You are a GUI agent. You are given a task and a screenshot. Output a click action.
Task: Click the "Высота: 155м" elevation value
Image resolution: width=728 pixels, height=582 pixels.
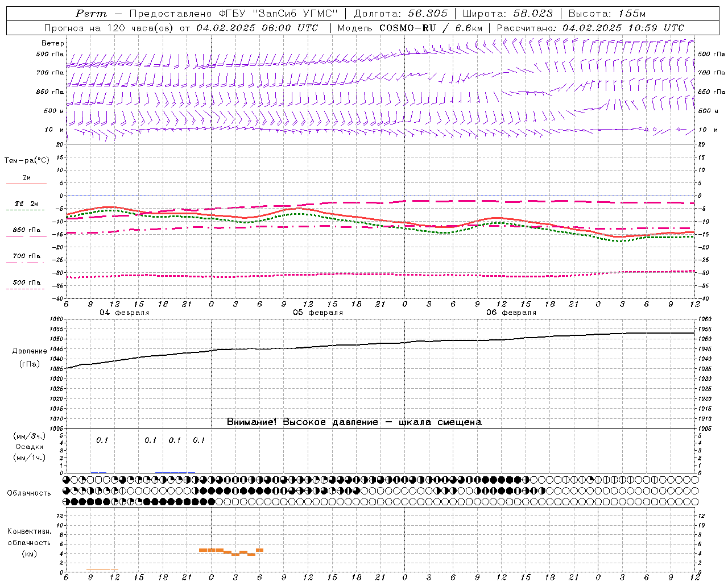coord(607,14)
